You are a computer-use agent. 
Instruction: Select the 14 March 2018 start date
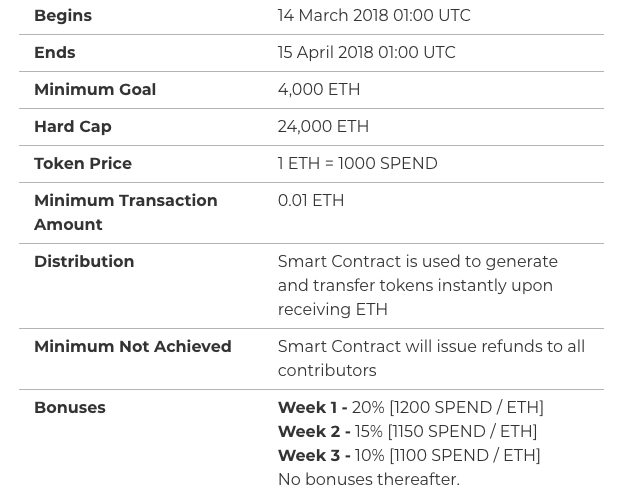(x=373, y=16)
